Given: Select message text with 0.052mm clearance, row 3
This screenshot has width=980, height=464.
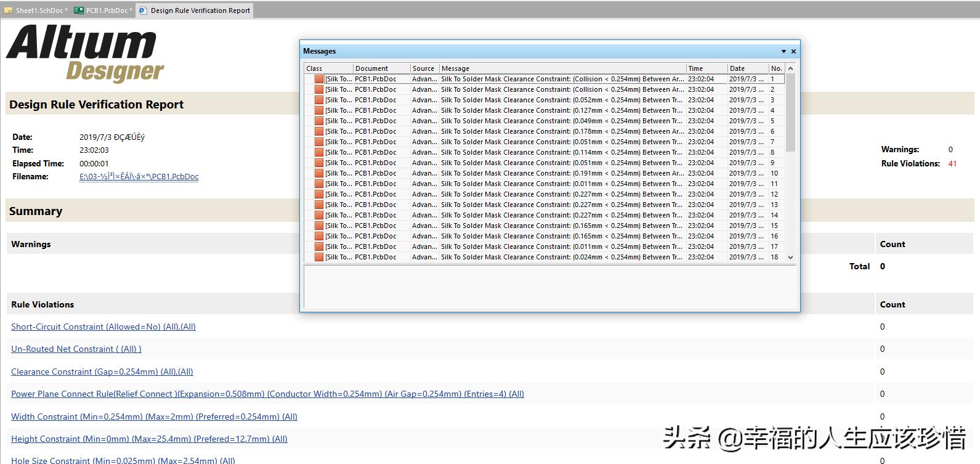Looking at the screenshot, I should (562, 100).
